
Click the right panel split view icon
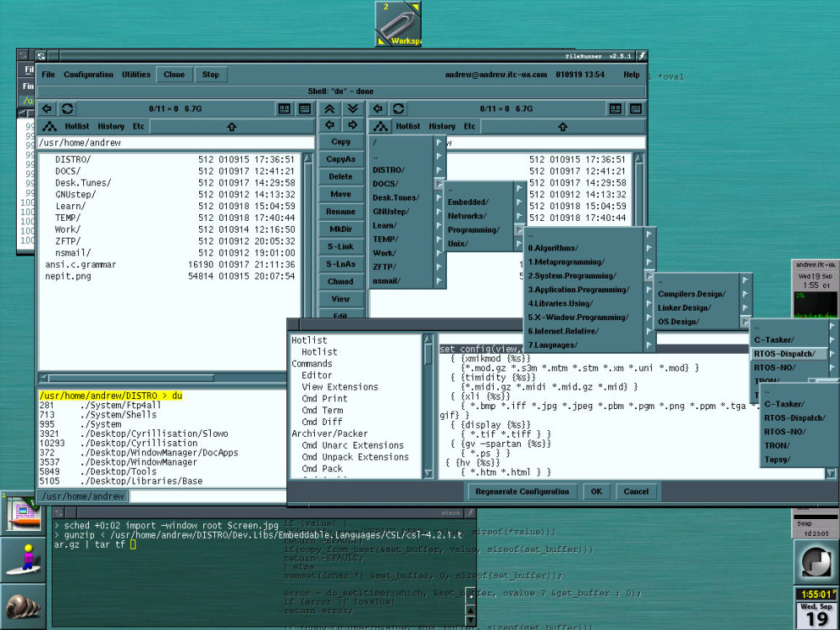coord(616,108)
